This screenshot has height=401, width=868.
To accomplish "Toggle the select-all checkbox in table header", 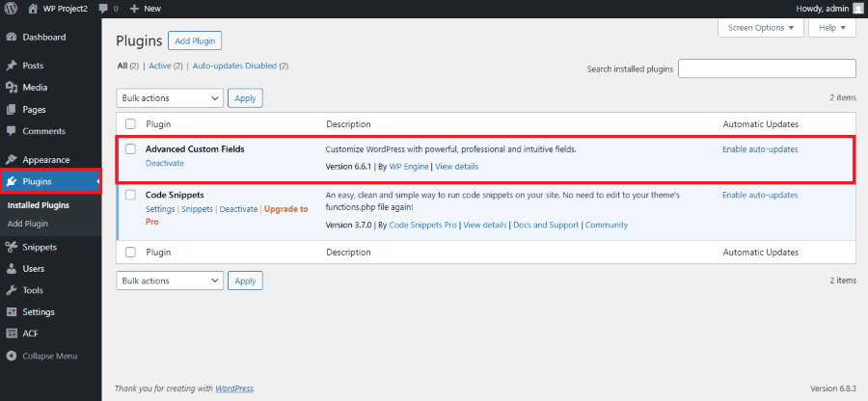I will 130,124.
